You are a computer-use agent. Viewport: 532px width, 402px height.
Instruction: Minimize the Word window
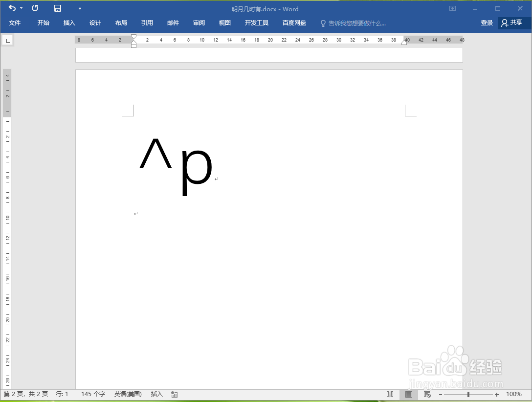coord(475,9)
